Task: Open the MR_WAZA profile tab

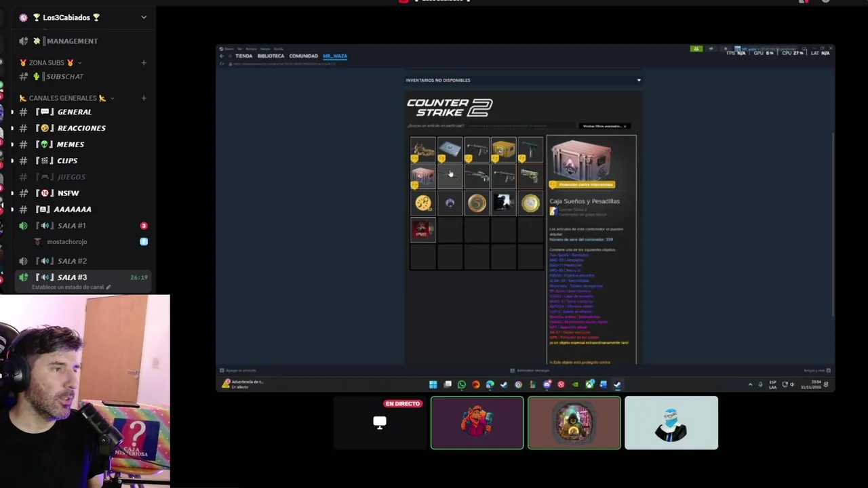Action: point(334,56)
